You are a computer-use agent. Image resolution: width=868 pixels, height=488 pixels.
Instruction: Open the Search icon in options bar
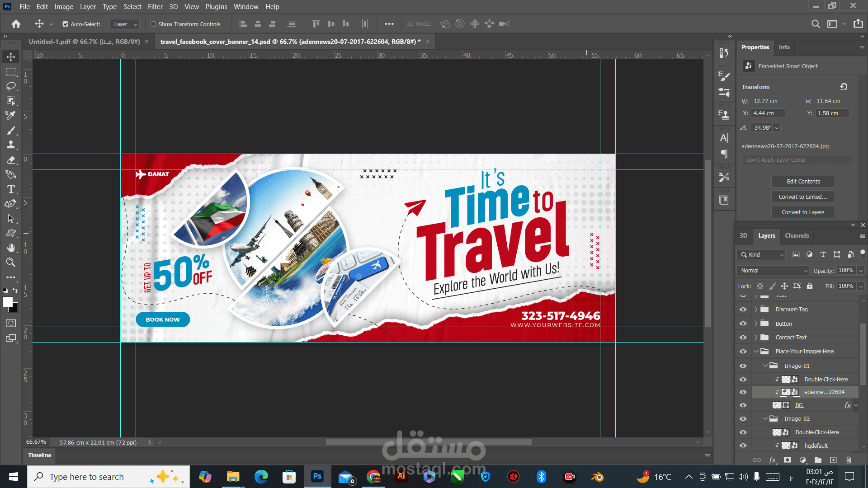coord(815,24)
